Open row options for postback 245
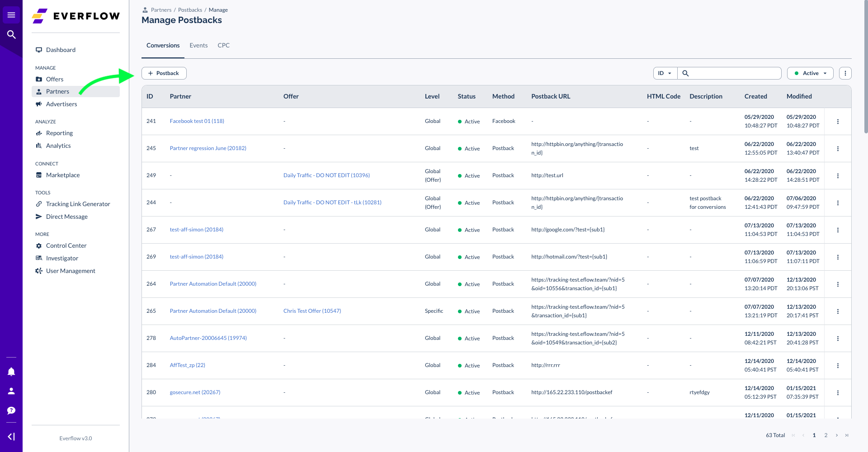This screenshot has width=868, height=452. tap(838, 149)
